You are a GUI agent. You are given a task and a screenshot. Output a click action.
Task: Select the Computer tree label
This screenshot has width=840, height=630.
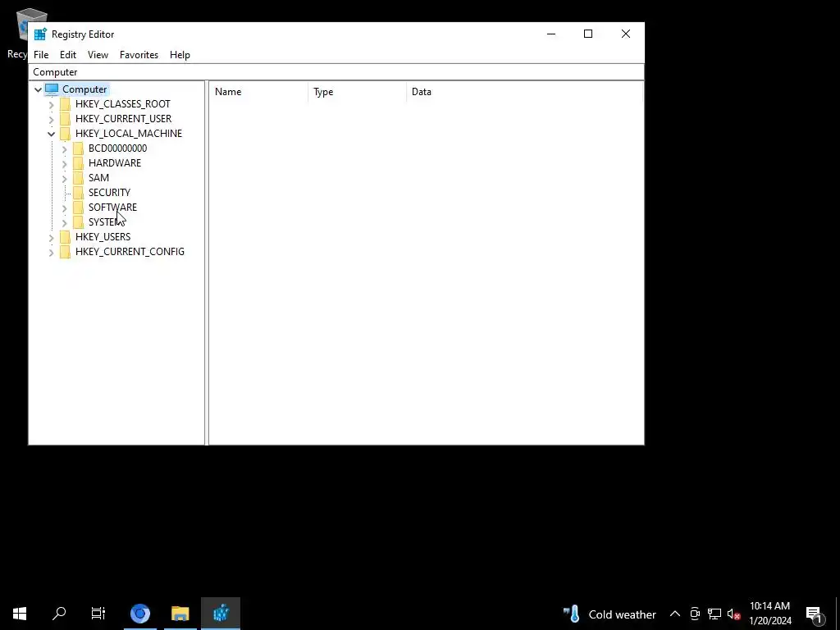84,89
